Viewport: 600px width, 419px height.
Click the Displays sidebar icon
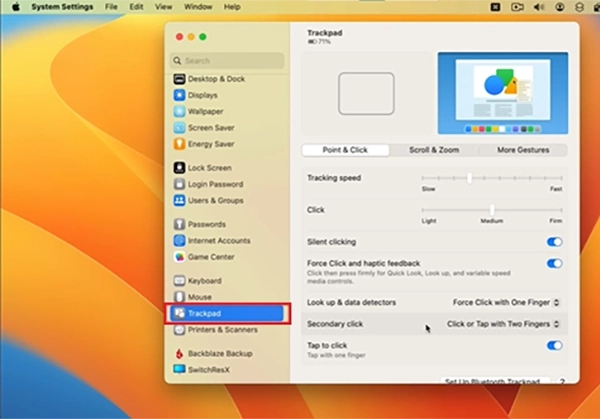tap(179, 95)
